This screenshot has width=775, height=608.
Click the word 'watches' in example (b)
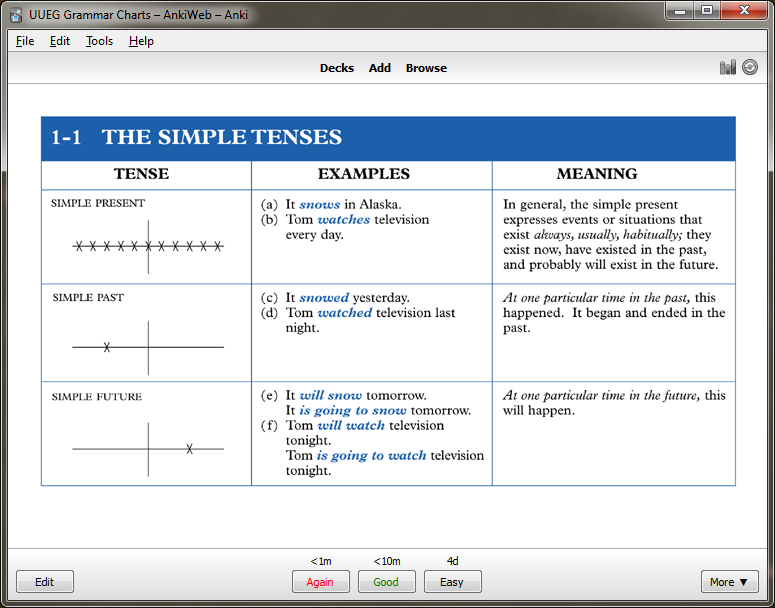[344, 219]
